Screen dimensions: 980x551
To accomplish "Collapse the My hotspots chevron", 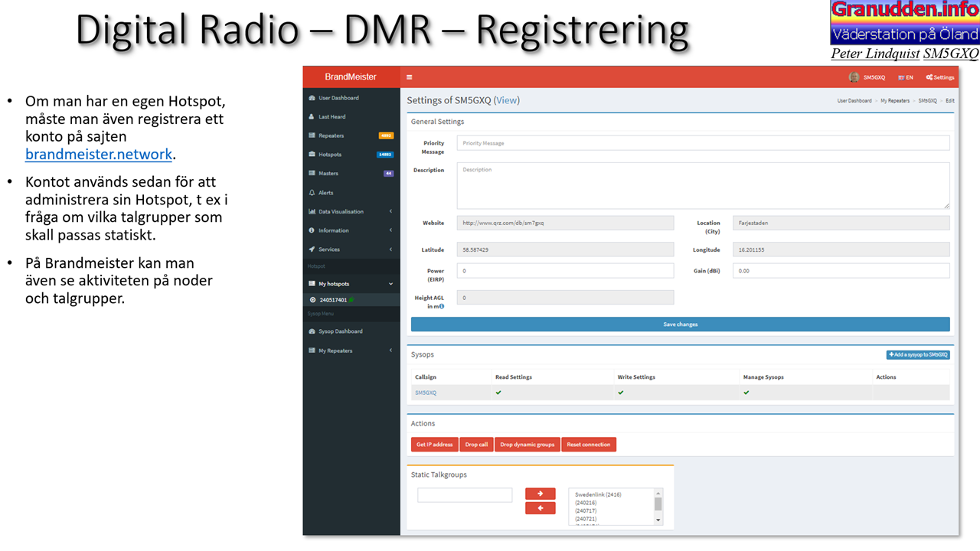I will [x=390, y=284].
